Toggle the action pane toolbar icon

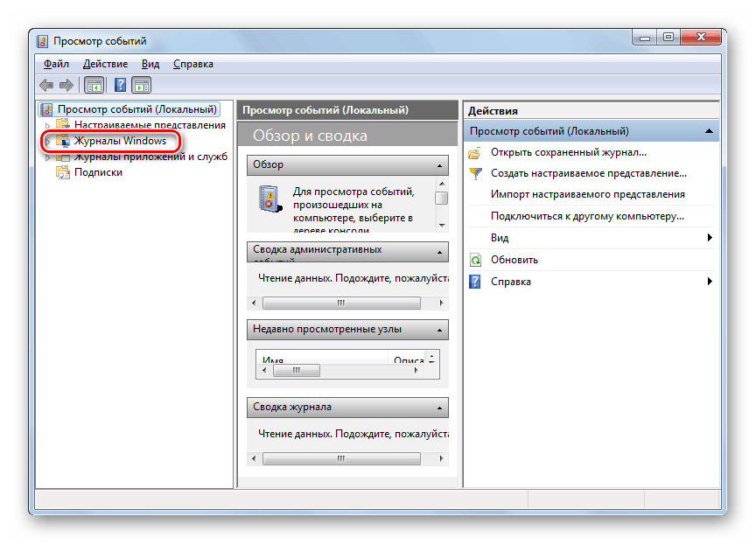pyautogui.click(x=141, y=86)
